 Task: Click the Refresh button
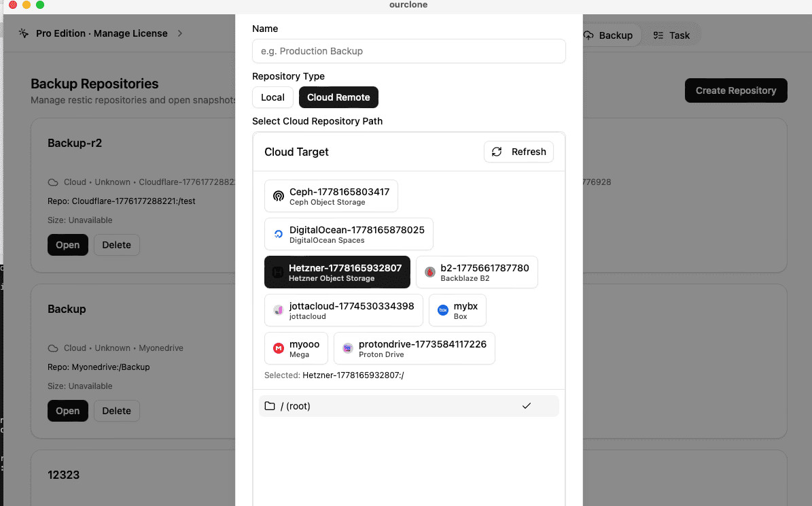coord(519,152)
